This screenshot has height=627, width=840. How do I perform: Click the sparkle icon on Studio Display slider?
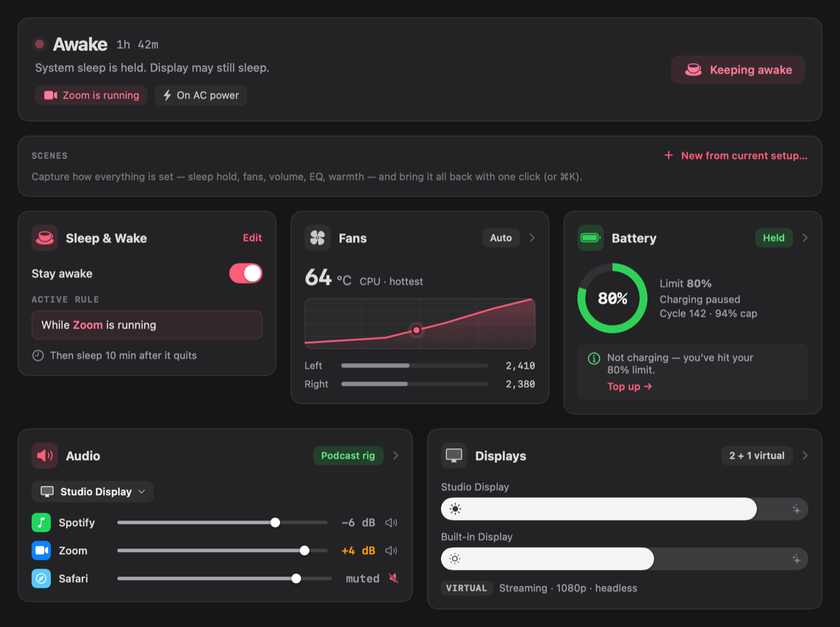796,509
